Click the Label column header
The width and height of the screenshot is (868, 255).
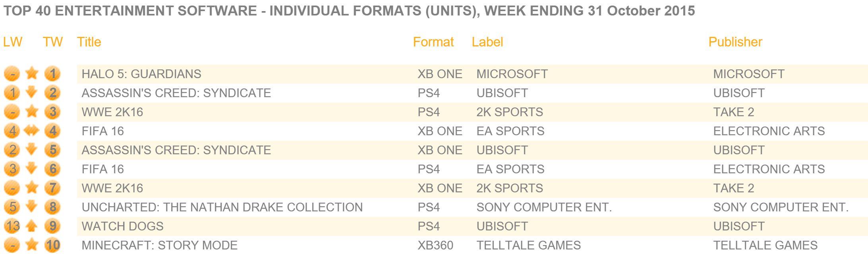pos(487,42)
